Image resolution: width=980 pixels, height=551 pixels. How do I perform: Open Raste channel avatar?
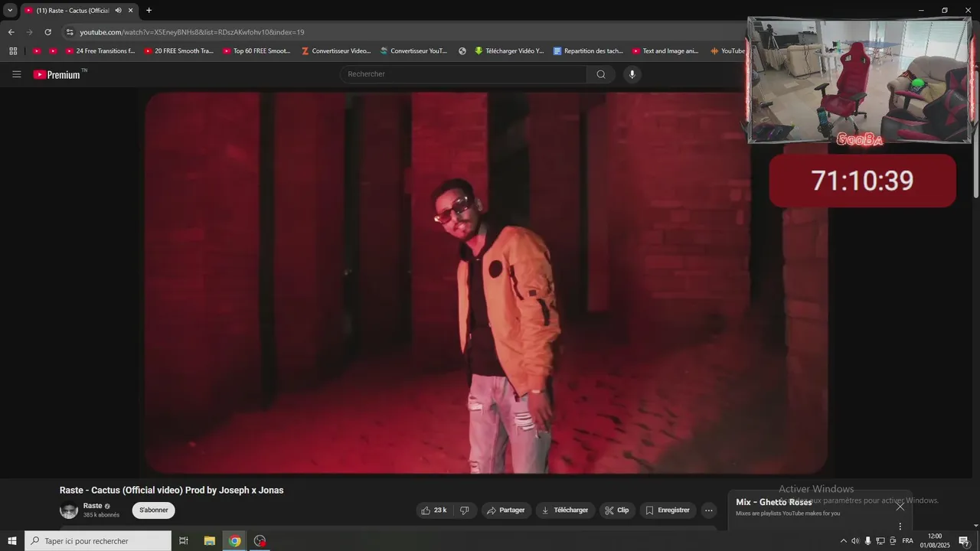click(69, 510)
